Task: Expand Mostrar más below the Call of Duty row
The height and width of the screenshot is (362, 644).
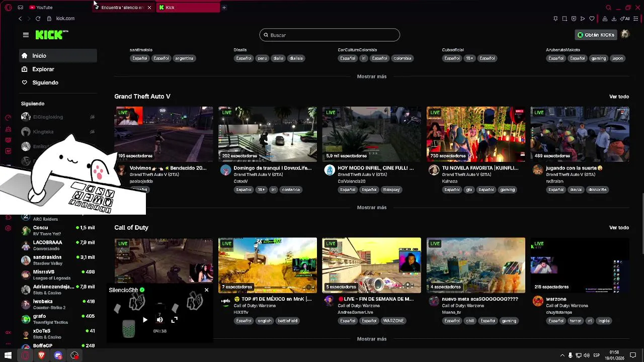Action: tap(372, 339)
